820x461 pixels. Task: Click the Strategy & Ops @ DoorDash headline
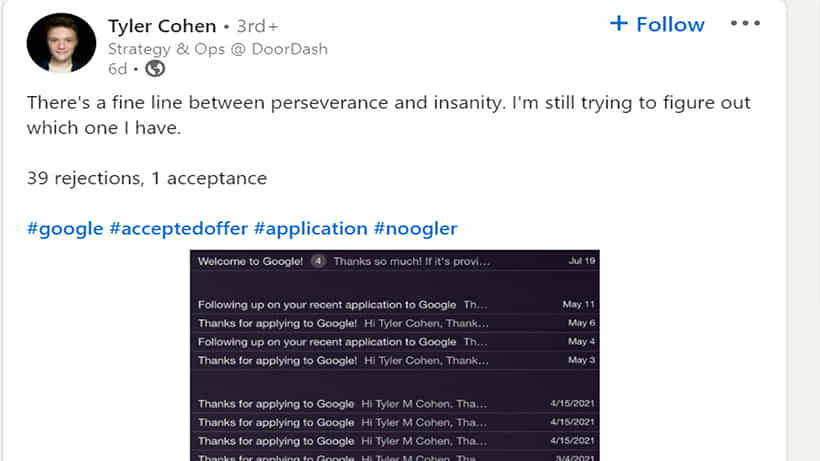pos(218,49)
